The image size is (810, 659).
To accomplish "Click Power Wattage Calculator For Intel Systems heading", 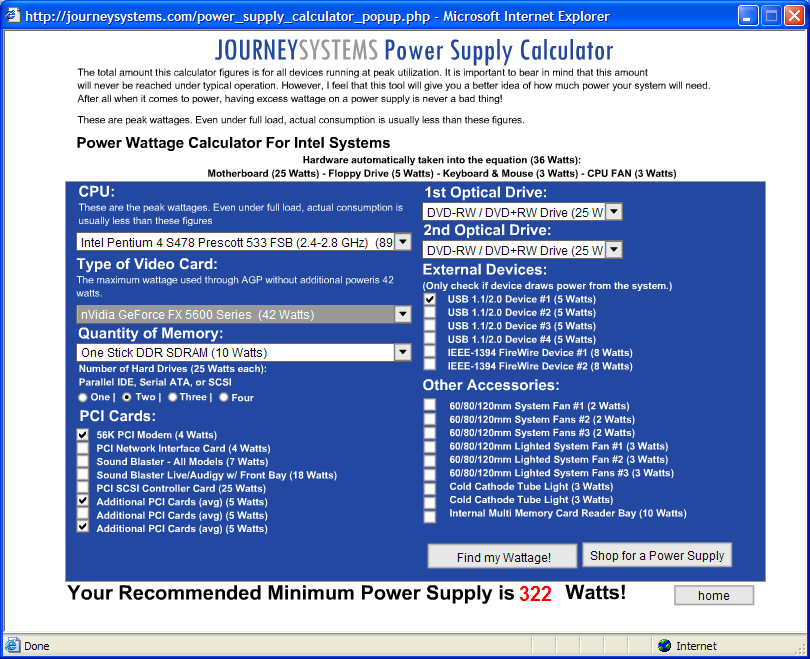I will point(233,143).
